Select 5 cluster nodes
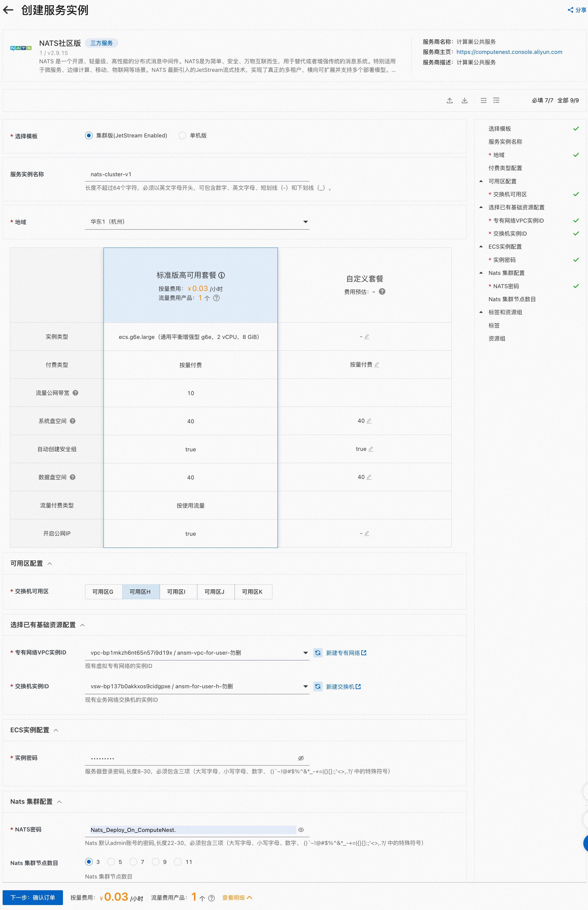 pyautogui.click(x=111, y=862)
